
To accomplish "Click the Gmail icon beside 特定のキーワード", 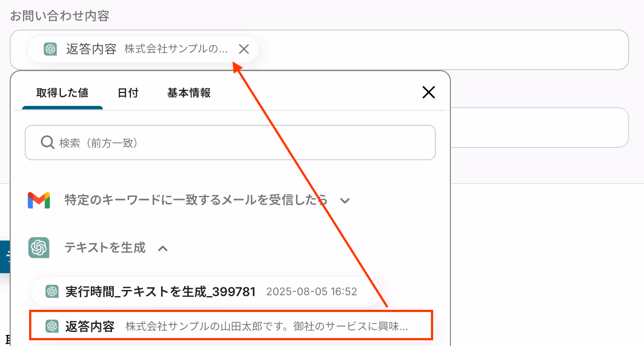I will tap(39, 200).
